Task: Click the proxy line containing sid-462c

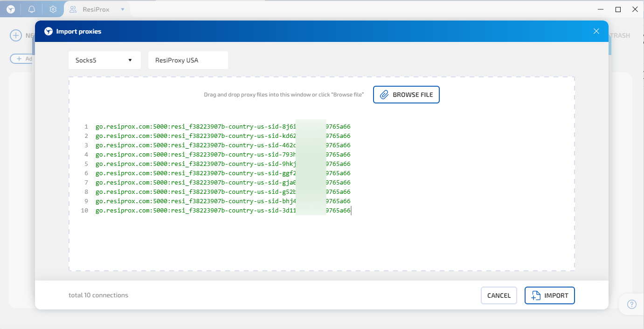Action: (223, 145)
